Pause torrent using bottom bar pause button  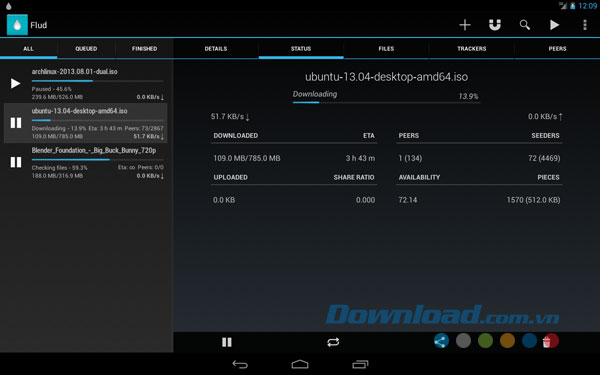pyautogui.click(x=227, y=342)
